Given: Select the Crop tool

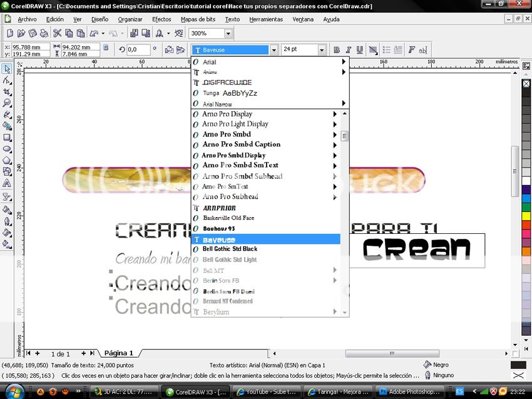Looking at the screenshot, I should (x=7, y=92).
